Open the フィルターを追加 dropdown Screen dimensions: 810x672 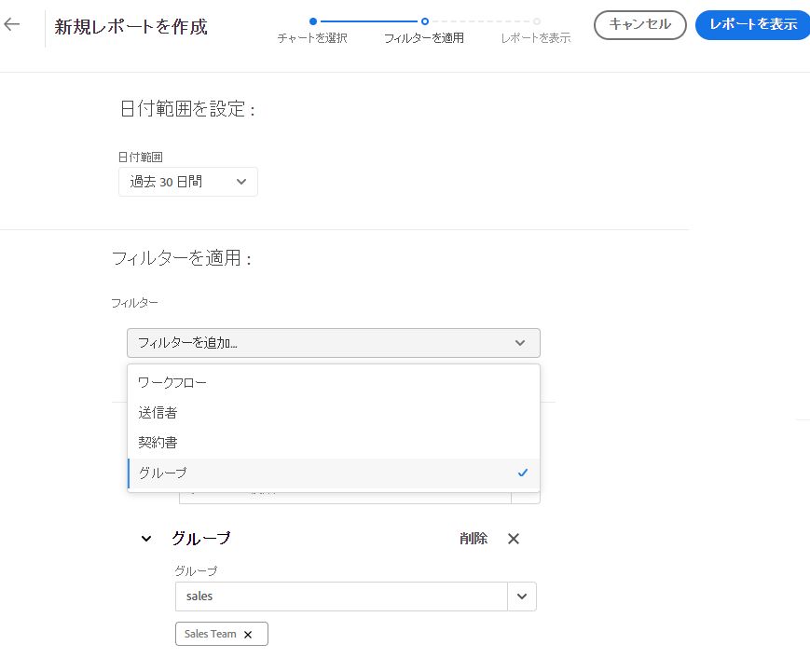point(333,343)
